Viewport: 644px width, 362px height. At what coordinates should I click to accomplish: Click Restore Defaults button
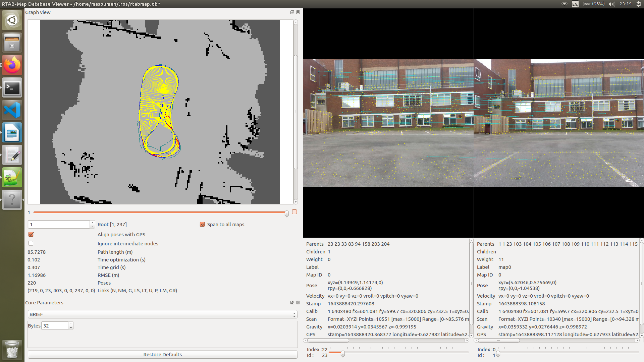point(162,355)
